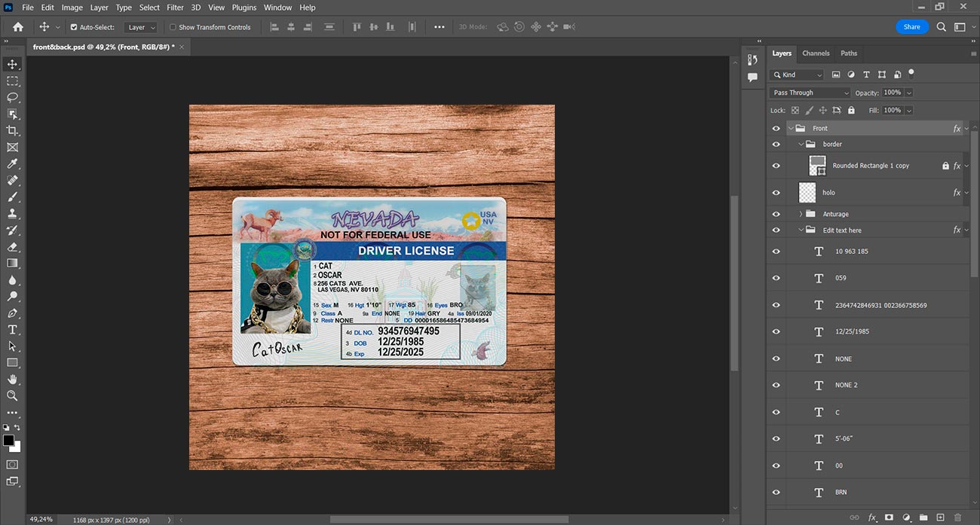Click the layer effects fx button at bottom
The height and width of the screenshot is (525, 980).
pyautogui.click(x=872, y=517)
